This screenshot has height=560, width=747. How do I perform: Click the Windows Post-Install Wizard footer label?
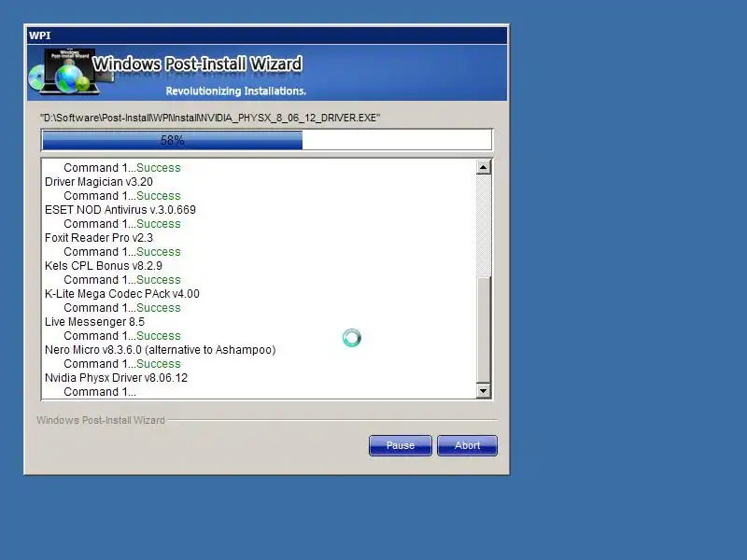[x=101, y=420]
